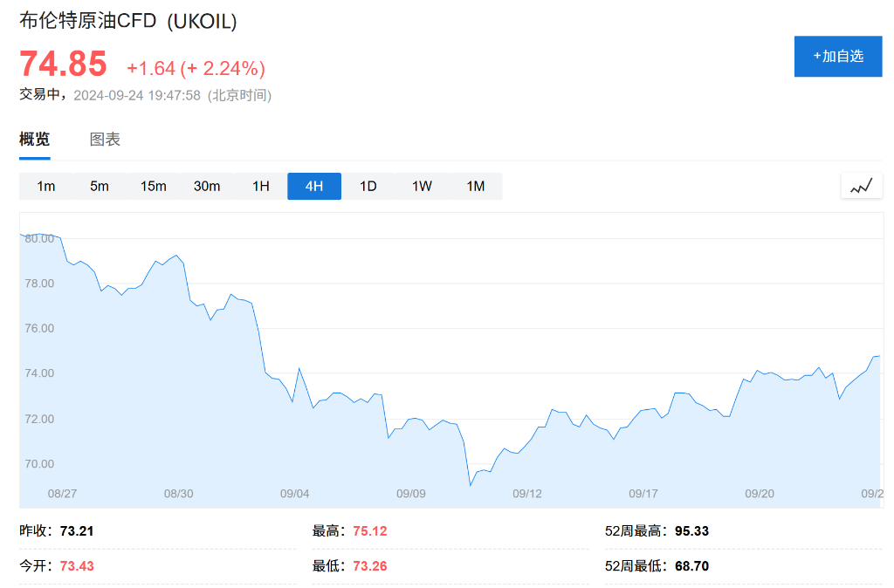Viewport: 894px width, 588px height.
Task: Select the 30m timeframe button
Action: coord(207,186)
